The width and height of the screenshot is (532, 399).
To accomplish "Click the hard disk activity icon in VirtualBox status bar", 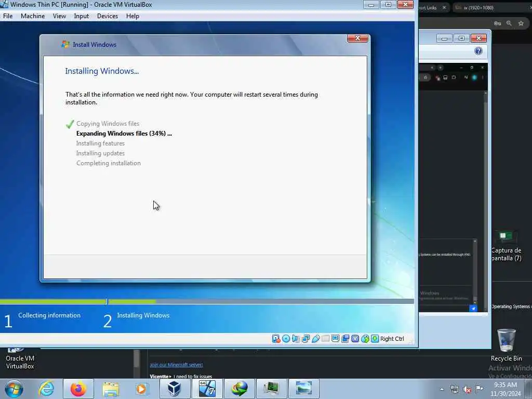I will click(276, 339).
